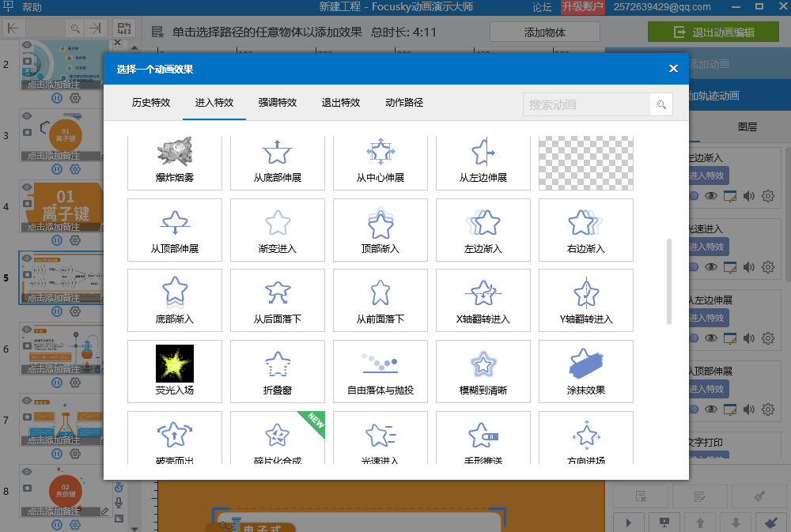Viewport: 791px width, 532px height.
Task: Click the 搜索动画 search field
Action: click(x=587, y=105)
